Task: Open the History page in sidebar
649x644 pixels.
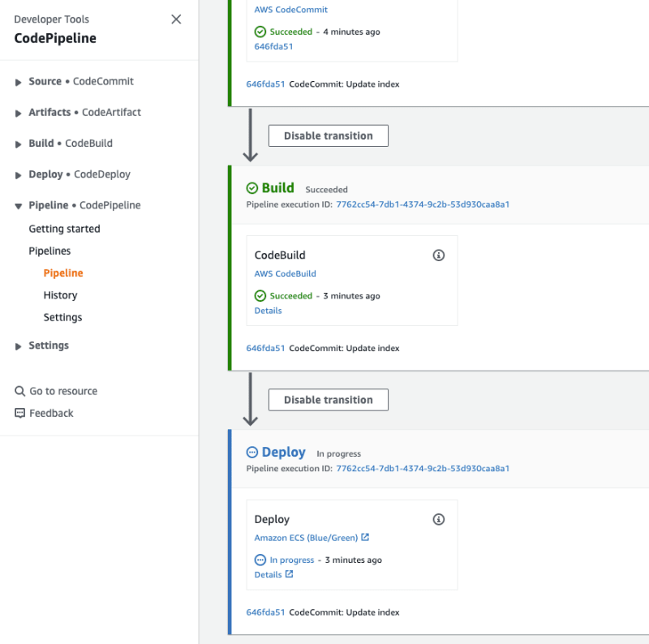Action: [60, 295]
